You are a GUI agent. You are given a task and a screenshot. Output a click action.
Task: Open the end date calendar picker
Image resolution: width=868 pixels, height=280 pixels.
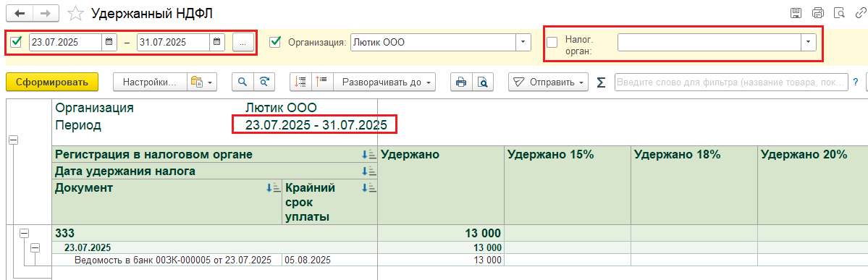pos(217,41)
